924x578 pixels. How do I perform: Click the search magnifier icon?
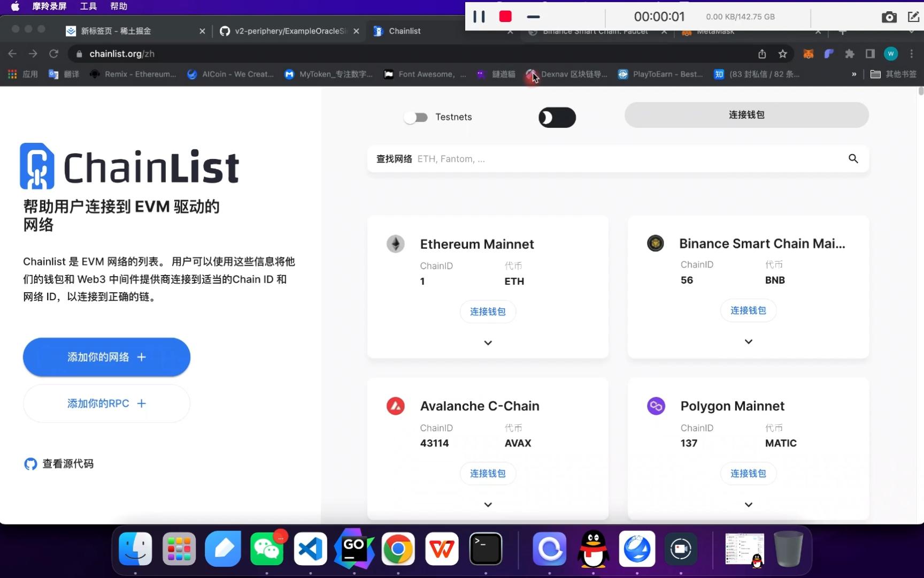point(853,158)
